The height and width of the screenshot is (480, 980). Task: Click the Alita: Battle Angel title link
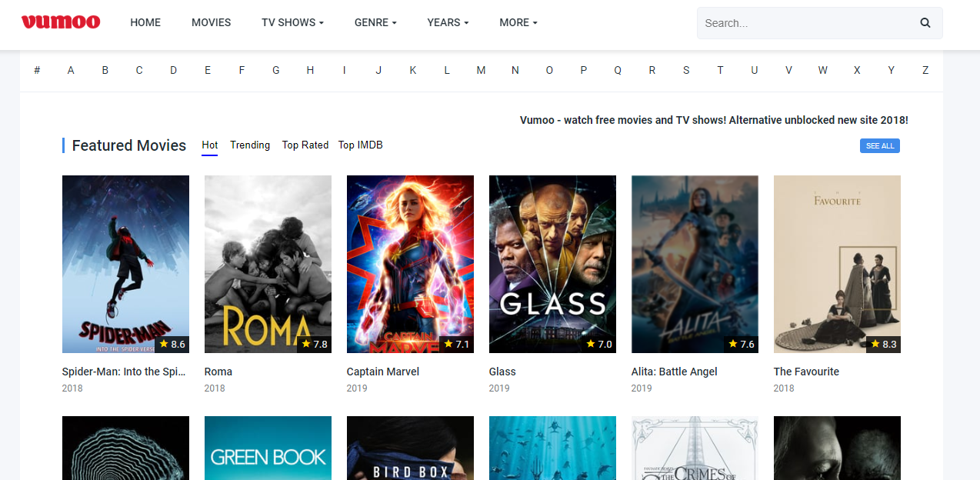tap(675, 372)
